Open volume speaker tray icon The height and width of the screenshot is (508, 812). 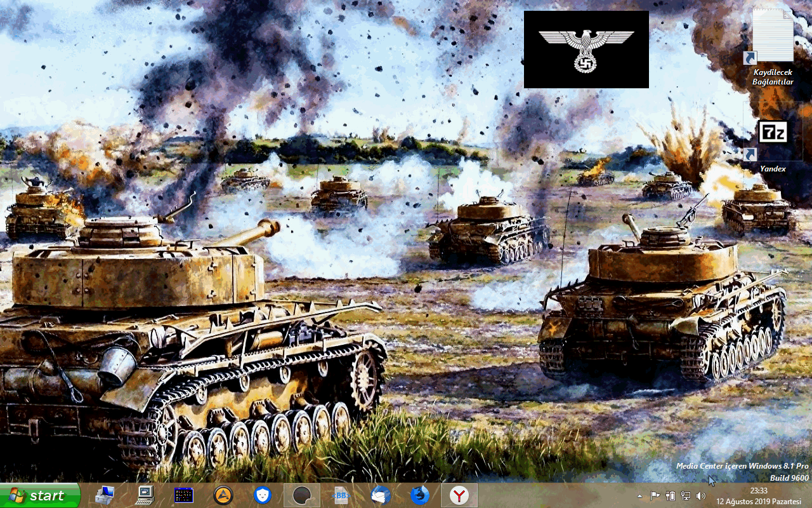coord(701,496)
